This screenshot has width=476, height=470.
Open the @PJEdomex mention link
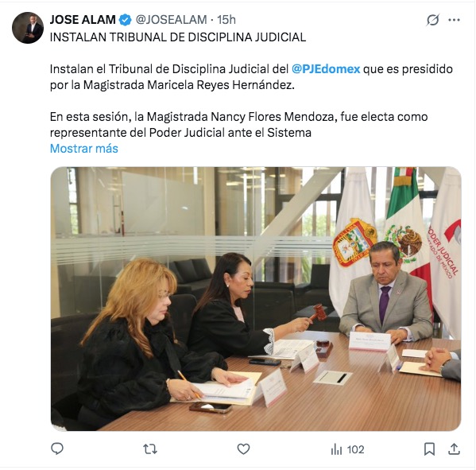click(326, 69)
